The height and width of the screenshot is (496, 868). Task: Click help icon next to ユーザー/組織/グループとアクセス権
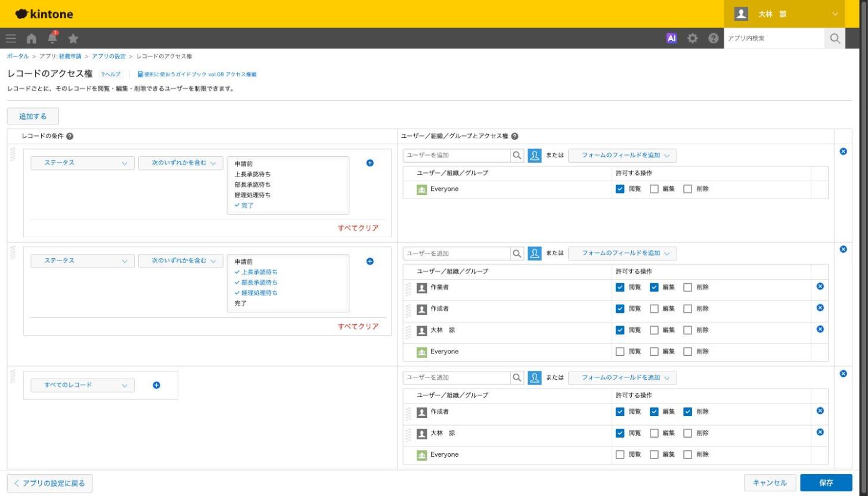click(x=514, y=137)
